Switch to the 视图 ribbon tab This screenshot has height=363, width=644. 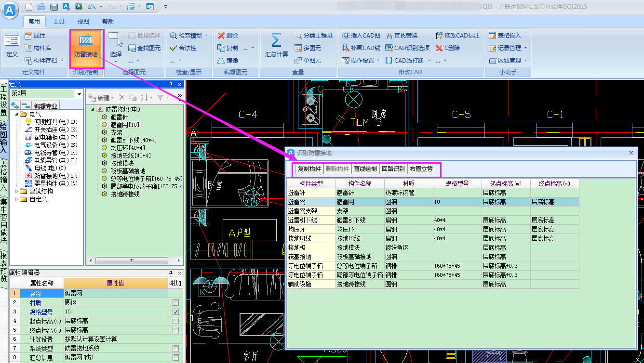pos(83,22)
